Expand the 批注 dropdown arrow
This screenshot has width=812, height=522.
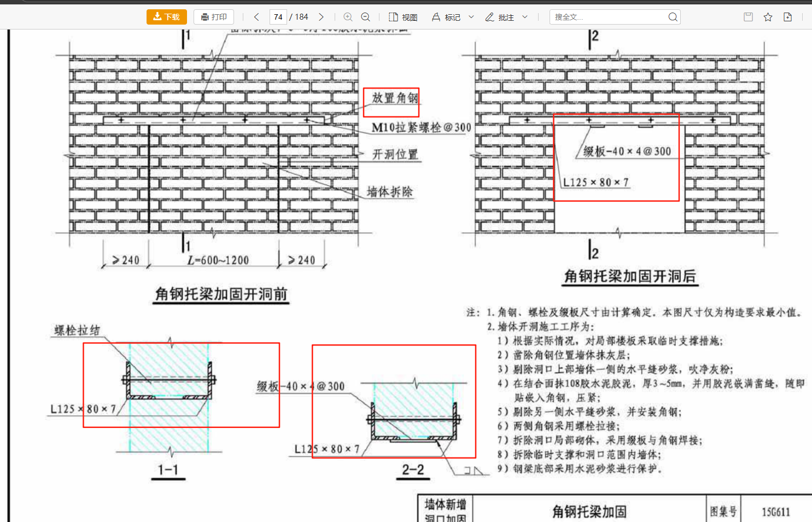tap(525, 17)
